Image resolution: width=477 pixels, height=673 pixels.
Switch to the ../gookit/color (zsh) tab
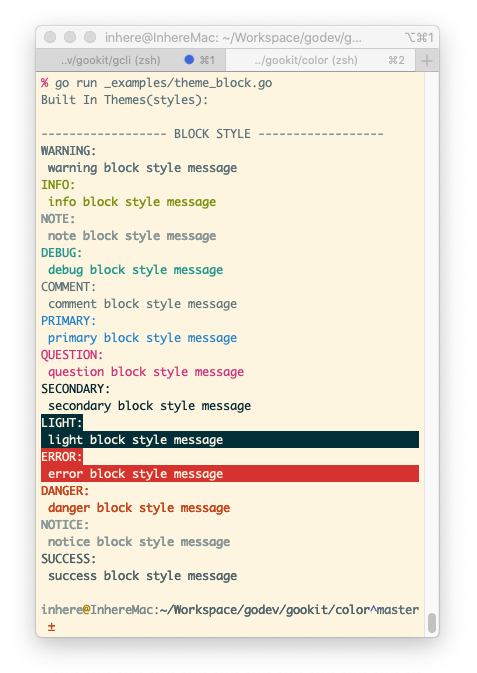pos(320,60)
